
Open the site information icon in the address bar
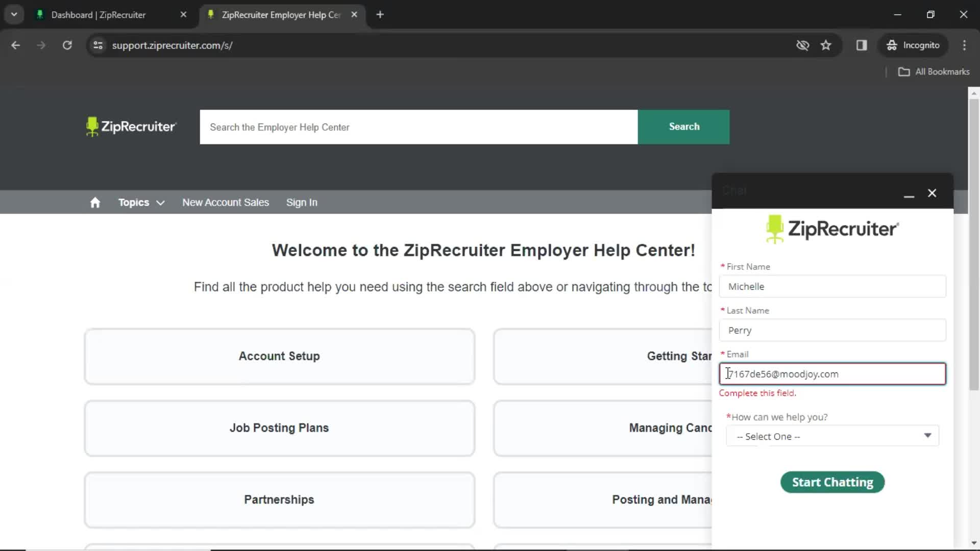point(98,45)
